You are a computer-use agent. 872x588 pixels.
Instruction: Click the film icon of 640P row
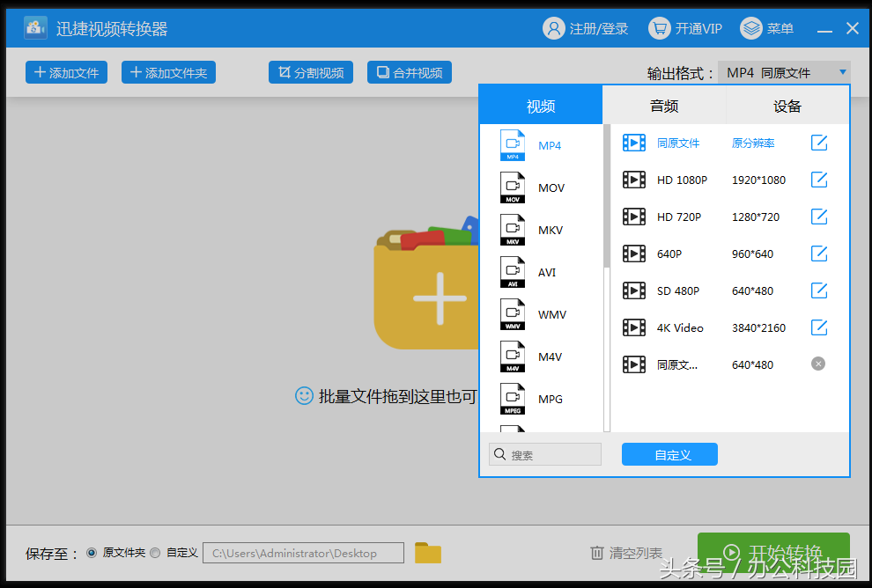634,254
